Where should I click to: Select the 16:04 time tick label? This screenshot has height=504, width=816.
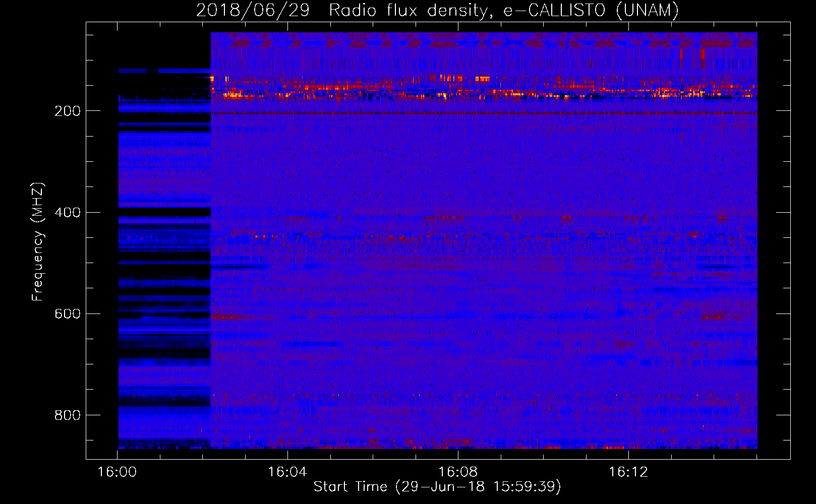pos(287,472)
